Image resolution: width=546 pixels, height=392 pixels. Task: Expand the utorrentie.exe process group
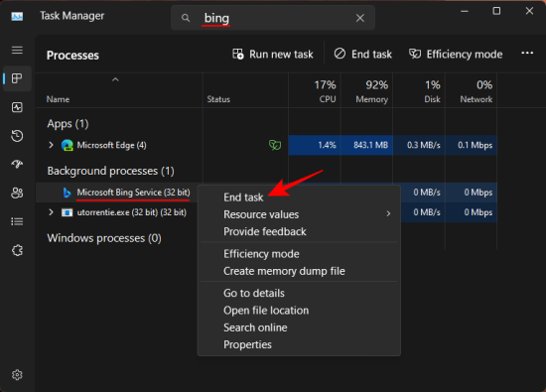52,212
